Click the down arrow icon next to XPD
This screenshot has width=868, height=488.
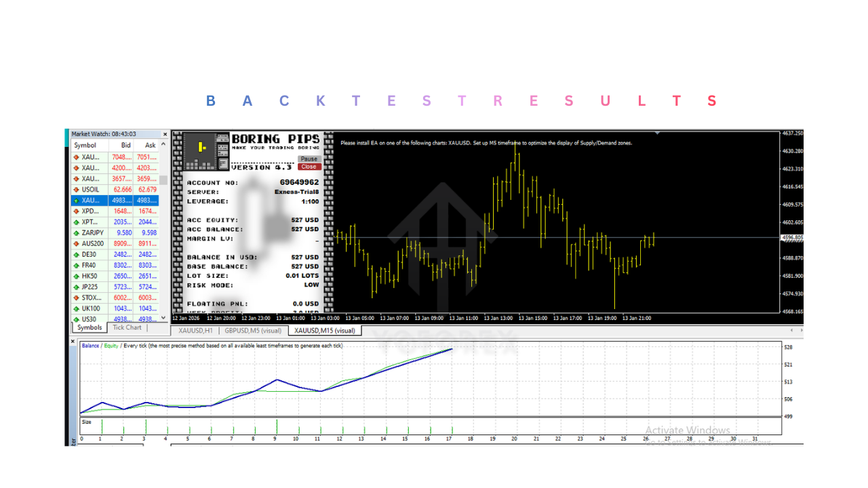click(75, 211)
